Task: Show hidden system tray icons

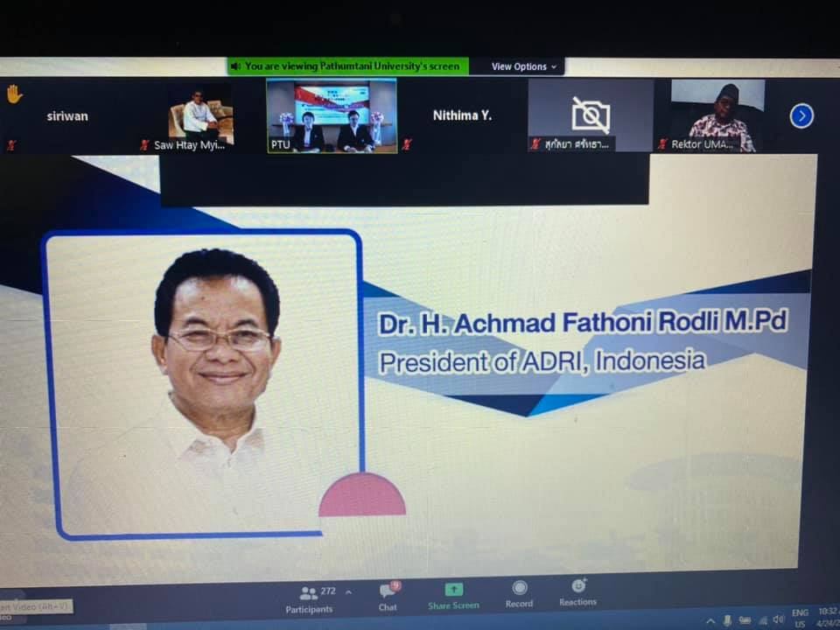Action: pyautogui.click(x=710, y=619)
